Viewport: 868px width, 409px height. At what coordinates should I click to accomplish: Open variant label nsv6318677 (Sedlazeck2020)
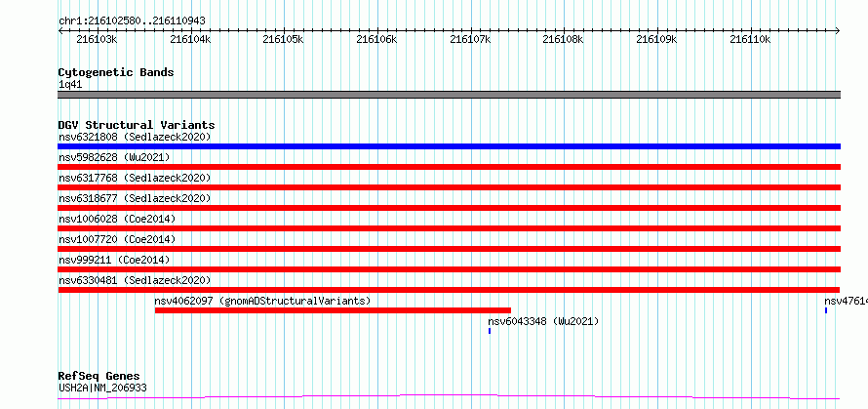pyautogui.click(x=135, y=198)
